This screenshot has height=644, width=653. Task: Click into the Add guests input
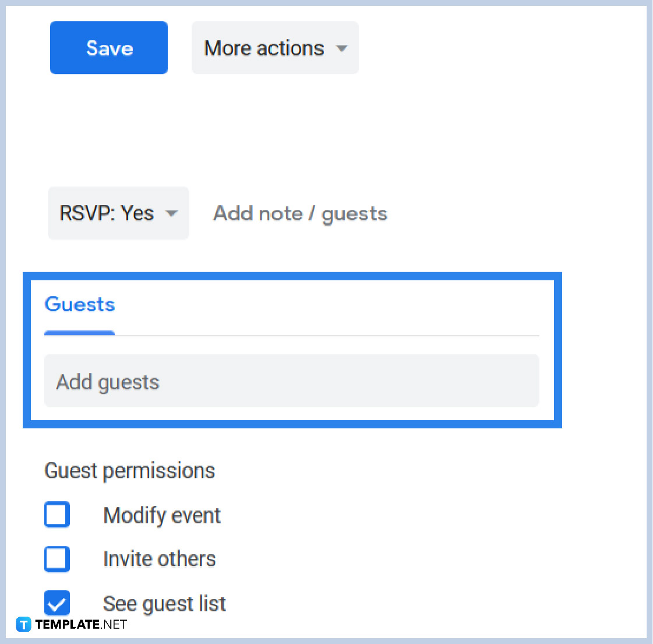coord(291,381)
